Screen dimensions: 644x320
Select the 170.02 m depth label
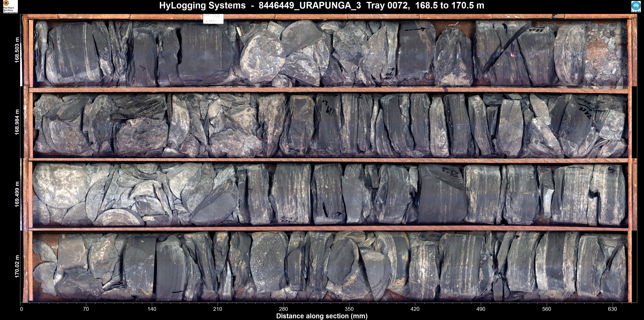coord(17,266)
